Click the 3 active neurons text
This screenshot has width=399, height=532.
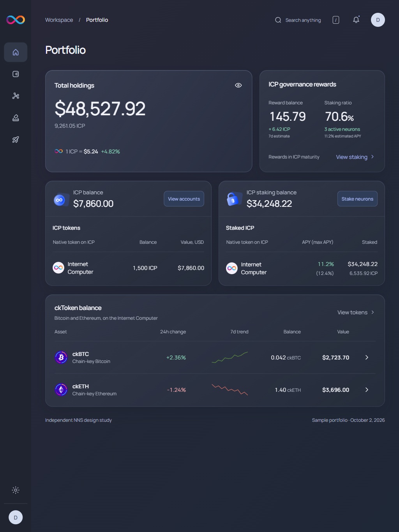point(342,129)
